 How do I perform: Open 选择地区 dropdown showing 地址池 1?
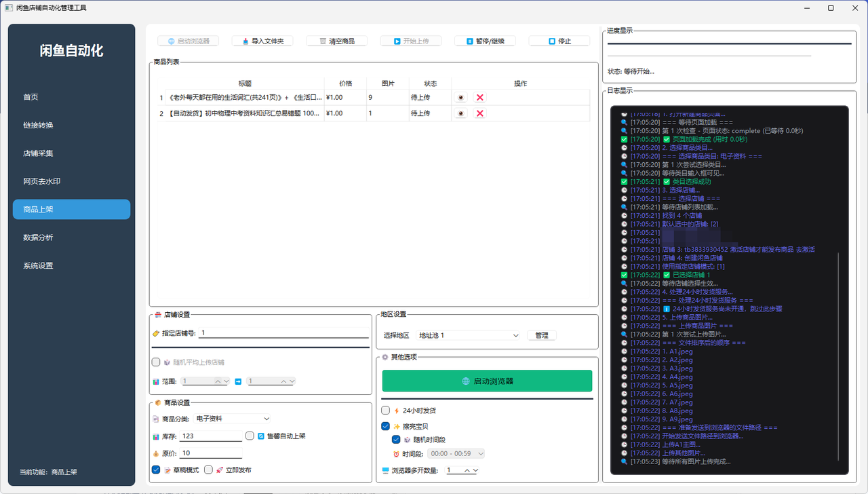pyautogui.click(x=468, y=335)
